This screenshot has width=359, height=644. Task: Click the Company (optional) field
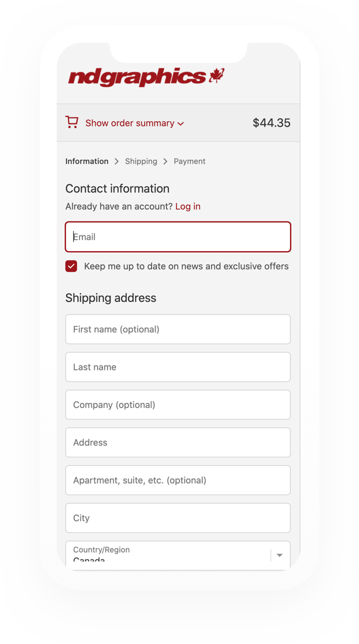[x=178, y=405]
